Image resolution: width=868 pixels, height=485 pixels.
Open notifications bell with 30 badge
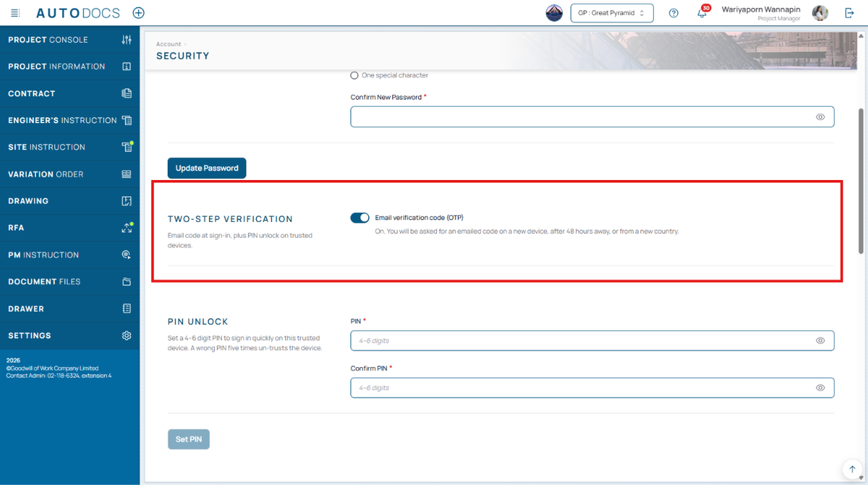coord(702,12)
